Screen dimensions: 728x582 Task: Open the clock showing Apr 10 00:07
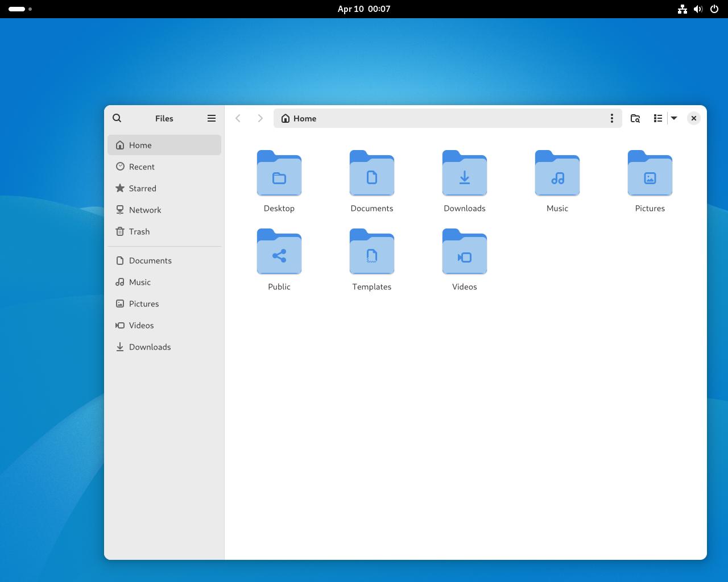pos(364,9)
